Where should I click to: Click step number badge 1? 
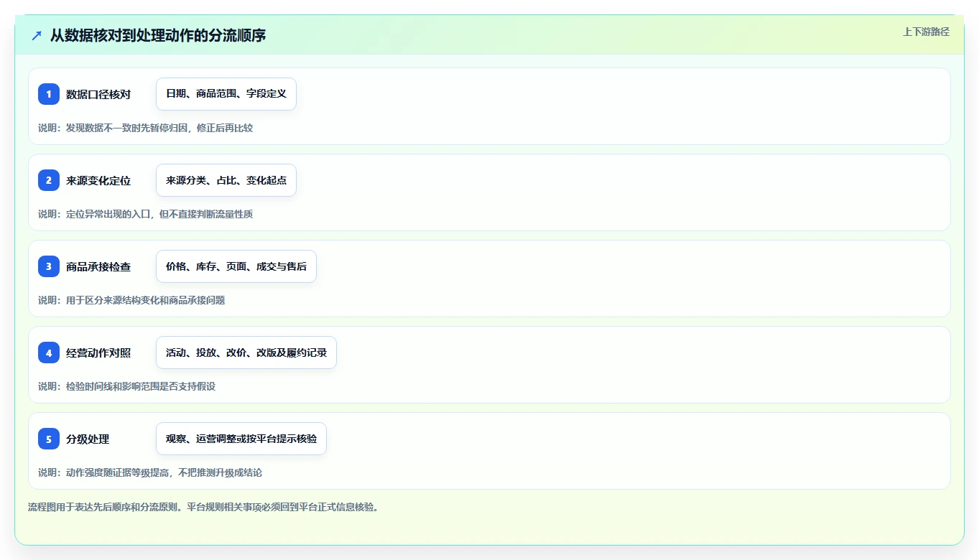[49, 94]
